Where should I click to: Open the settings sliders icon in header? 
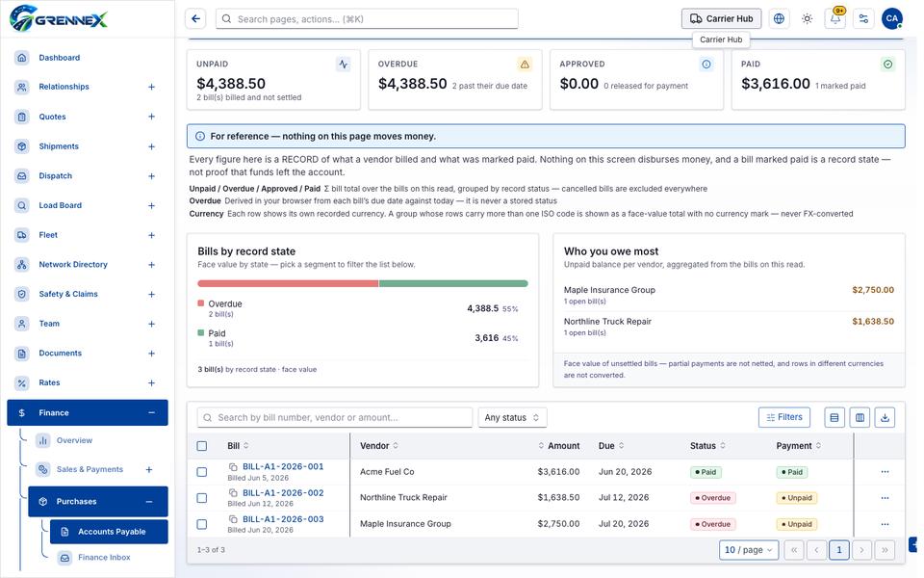coord(864,19)
